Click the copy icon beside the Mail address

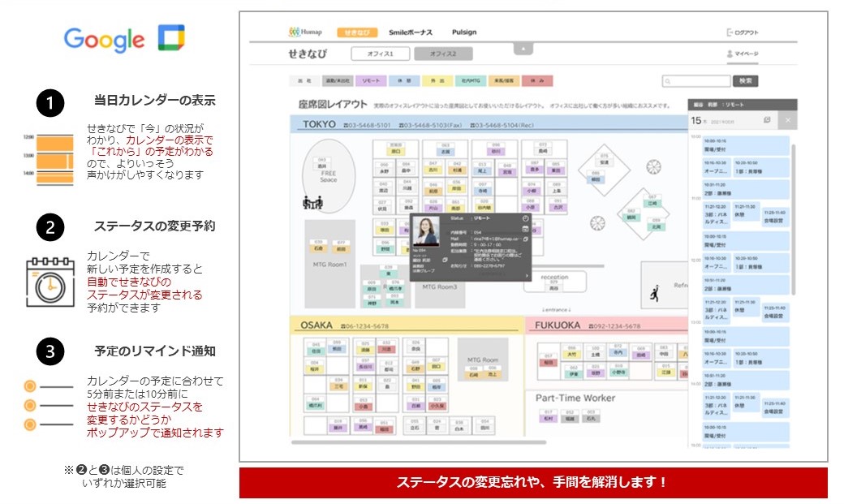pos(525,239)
